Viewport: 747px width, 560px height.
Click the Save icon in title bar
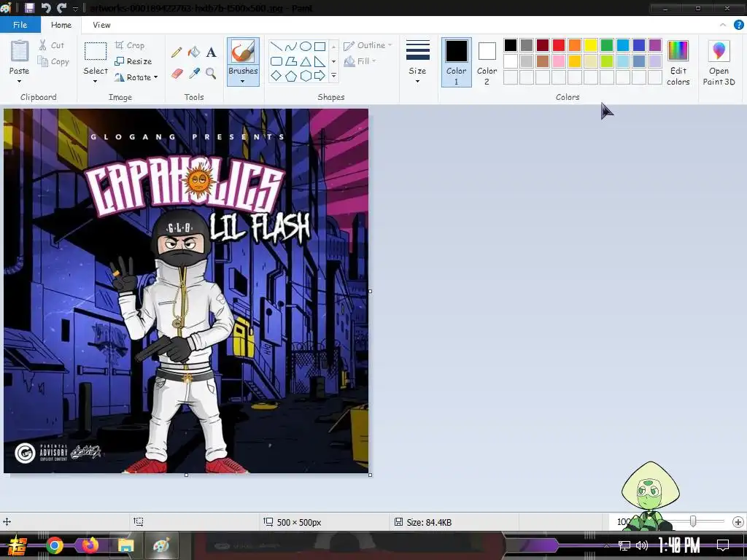(29, 7)
